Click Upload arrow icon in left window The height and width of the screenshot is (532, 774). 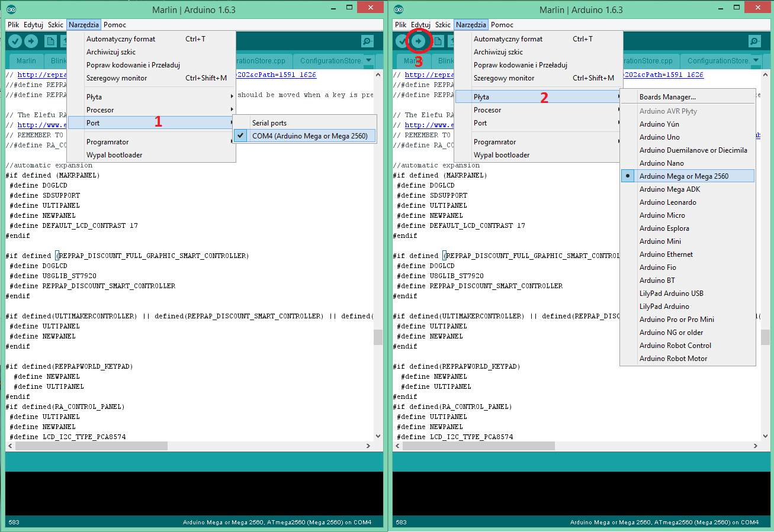pos(31,41)
